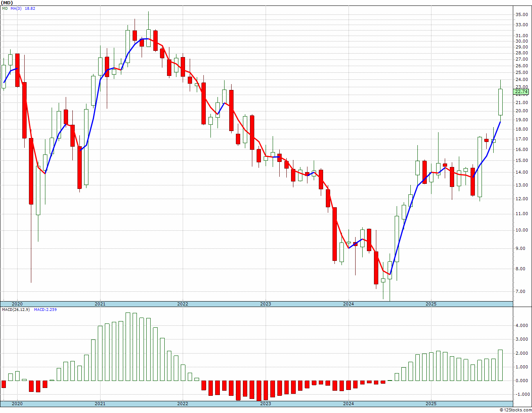Click the 4.000 MACD axis label
The width and height of the screenshot is (532, 413).
[x=523, y=325]
